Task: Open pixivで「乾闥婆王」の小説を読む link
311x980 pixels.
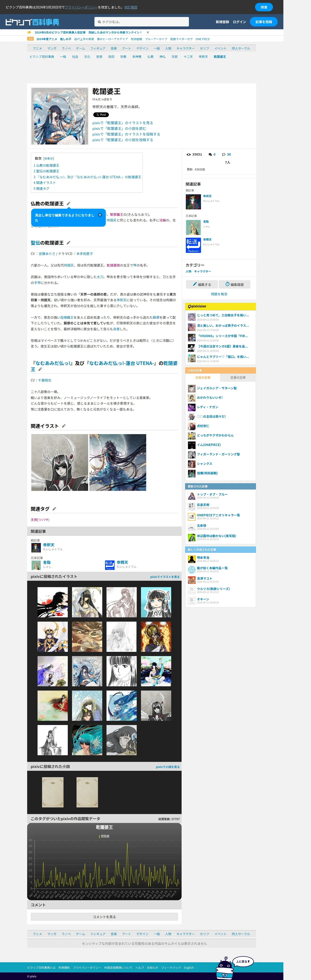Action: [x=119, y=129]
